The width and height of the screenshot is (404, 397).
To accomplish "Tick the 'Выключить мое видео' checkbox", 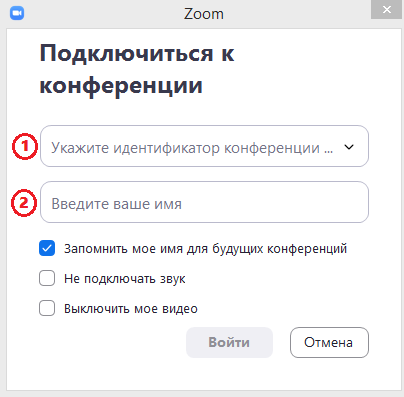I will tap(47, 308).
